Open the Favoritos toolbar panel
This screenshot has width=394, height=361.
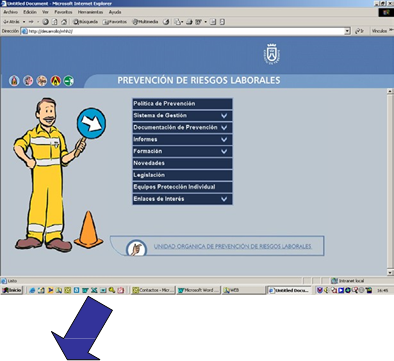tap(115, 22)
